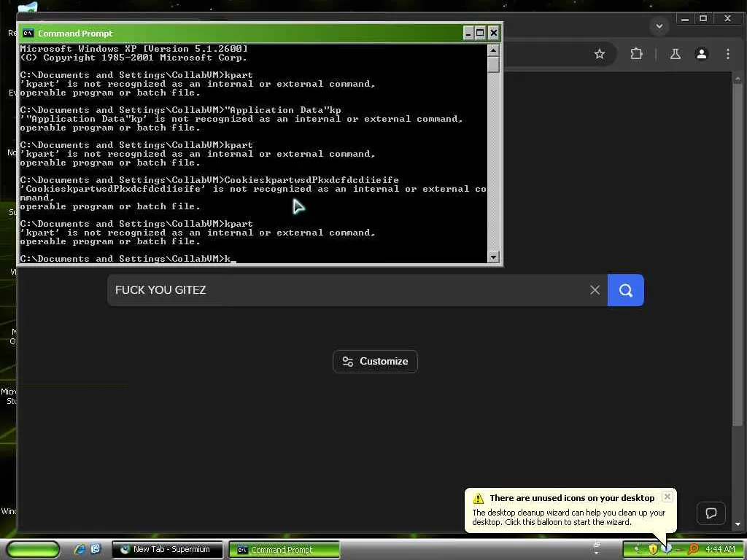
Task: Close the unused icons balloon
Action: click(667, 497)
